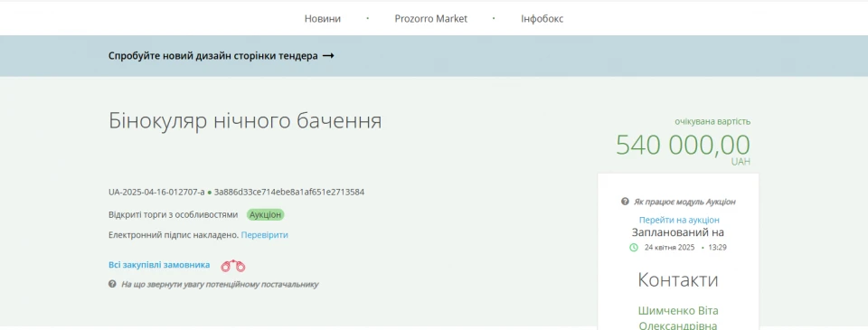This screenshot has height=330, width=868.
Task: Click auction date 24 квітня 2025
Action: click(669, 248)
